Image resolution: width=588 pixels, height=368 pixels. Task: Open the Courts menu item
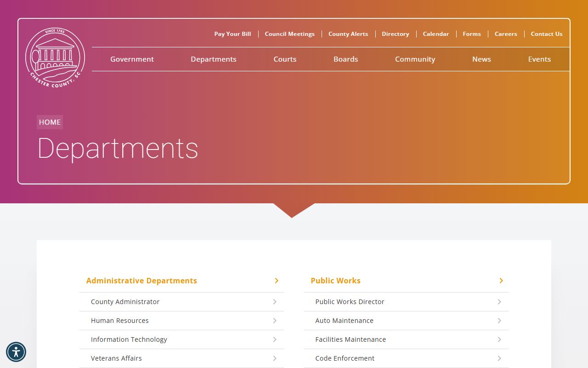coord(285,59)
